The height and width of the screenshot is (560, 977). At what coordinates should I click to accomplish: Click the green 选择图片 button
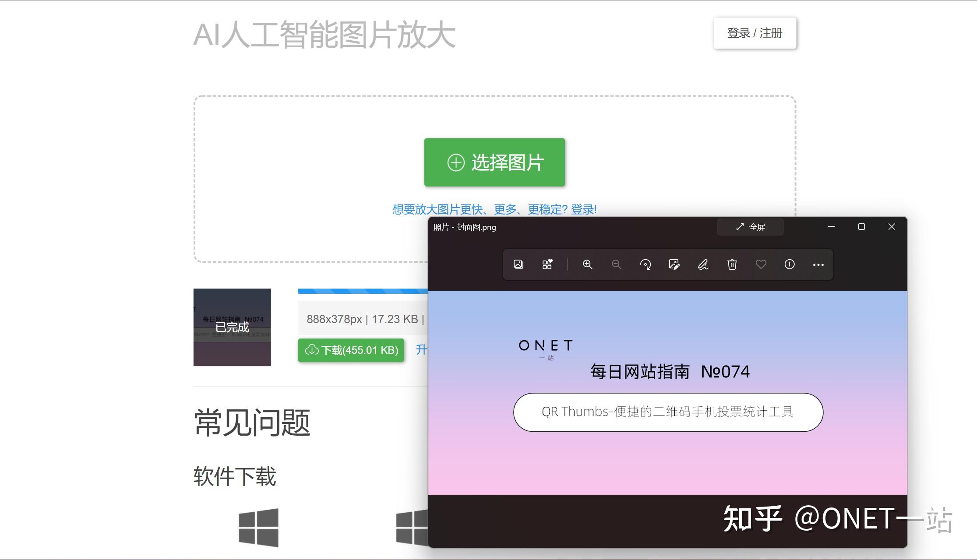pyautogui.click(x=494, y=162)
